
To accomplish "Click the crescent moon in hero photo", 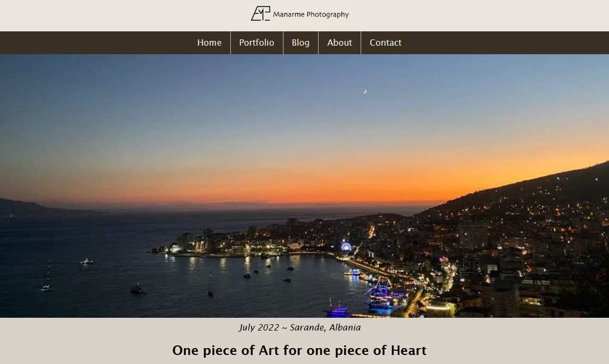I will (x=365, y=91).
